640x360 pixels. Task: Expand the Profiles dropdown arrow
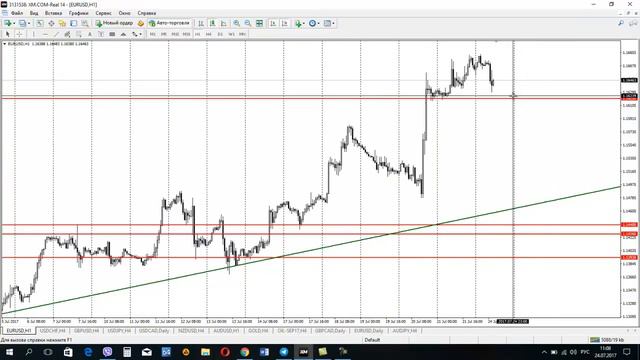29,23
